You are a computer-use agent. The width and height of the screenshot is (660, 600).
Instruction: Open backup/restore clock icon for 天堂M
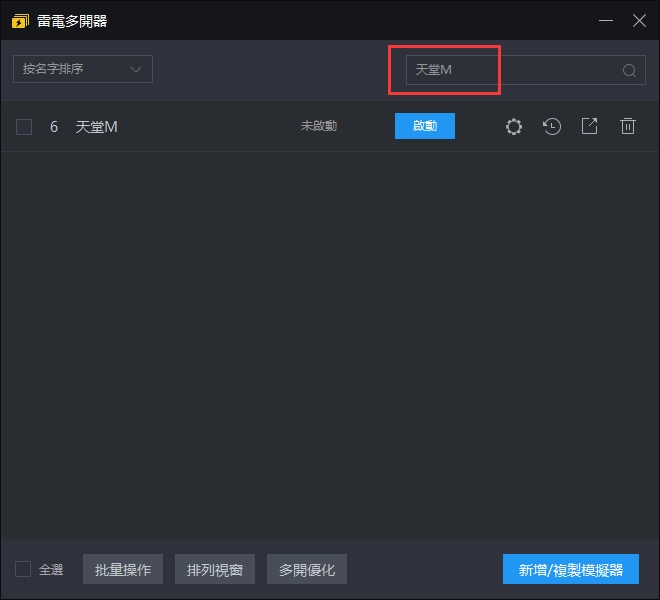[x=552, y=126]
